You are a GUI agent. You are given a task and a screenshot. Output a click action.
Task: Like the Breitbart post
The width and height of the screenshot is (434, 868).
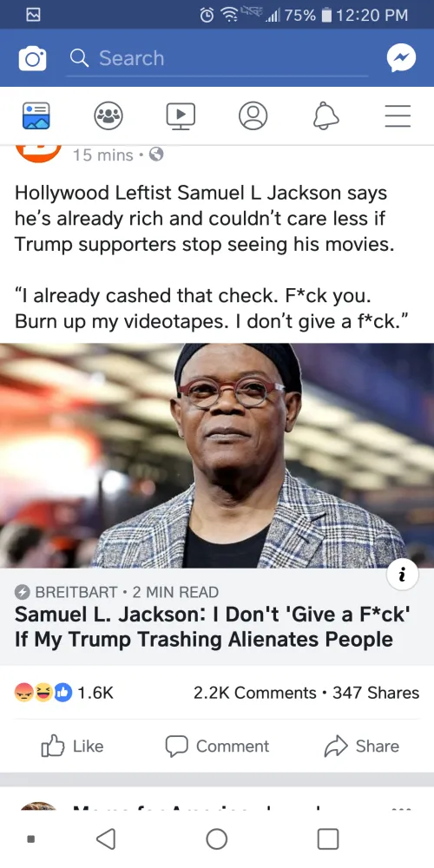tap(73, 746)
